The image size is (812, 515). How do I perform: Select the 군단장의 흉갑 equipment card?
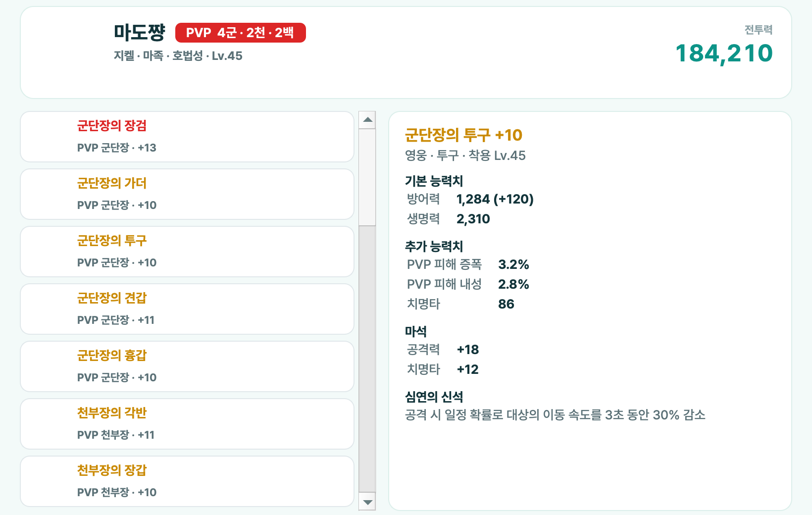click(x=187, y=366)
